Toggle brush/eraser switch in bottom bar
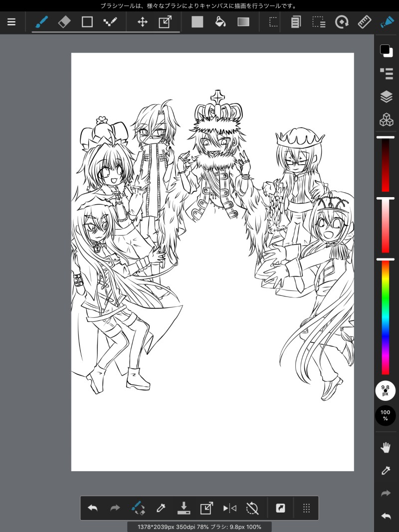 coord(138,508)
